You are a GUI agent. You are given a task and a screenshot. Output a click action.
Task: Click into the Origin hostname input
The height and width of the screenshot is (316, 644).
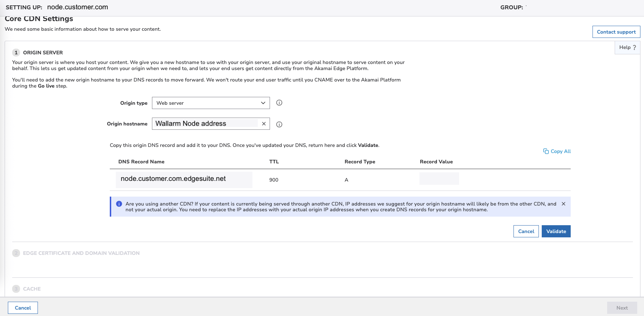(206, 124)
